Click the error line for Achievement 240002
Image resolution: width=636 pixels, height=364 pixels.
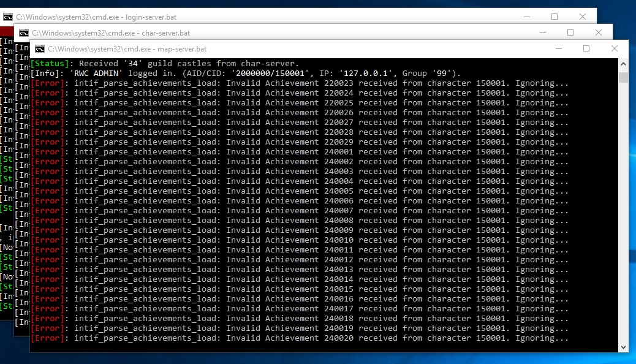(300, 162)
